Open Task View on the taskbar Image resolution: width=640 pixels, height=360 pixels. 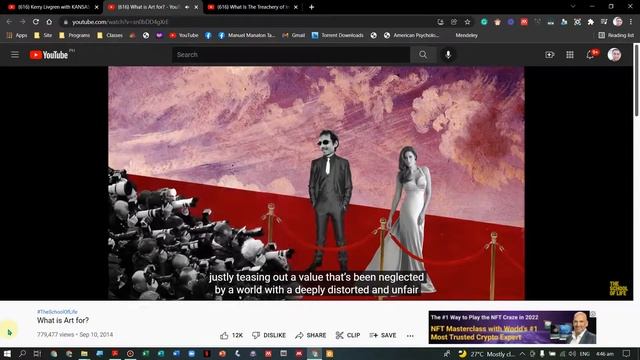click(37, 354)
